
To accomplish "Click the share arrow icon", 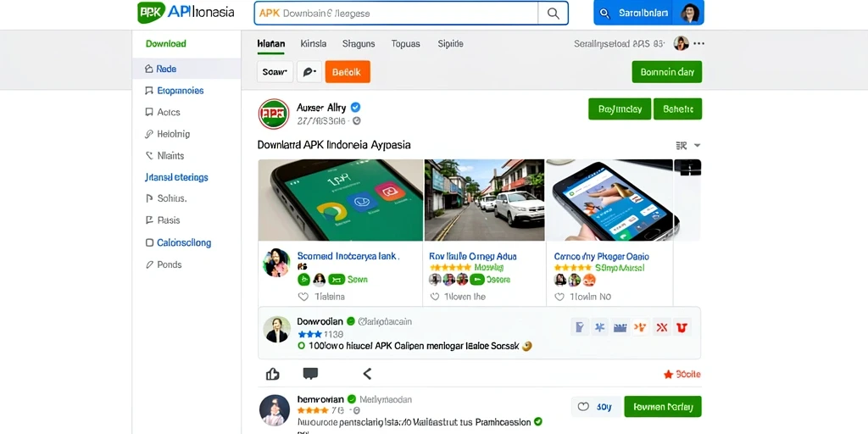I will click(367, 374).
